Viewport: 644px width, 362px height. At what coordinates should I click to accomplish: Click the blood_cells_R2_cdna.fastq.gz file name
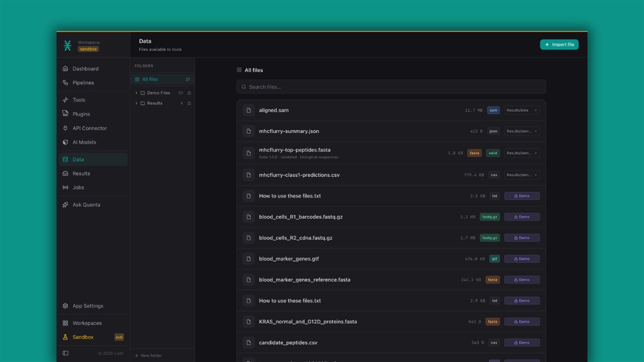[296, 238]
